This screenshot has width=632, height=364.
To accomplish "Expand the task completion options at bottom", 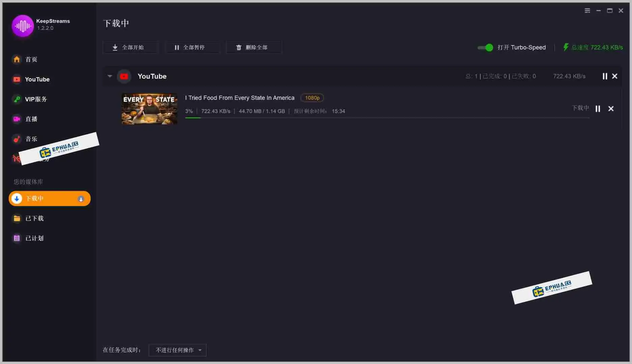I will tap(200, 350).
